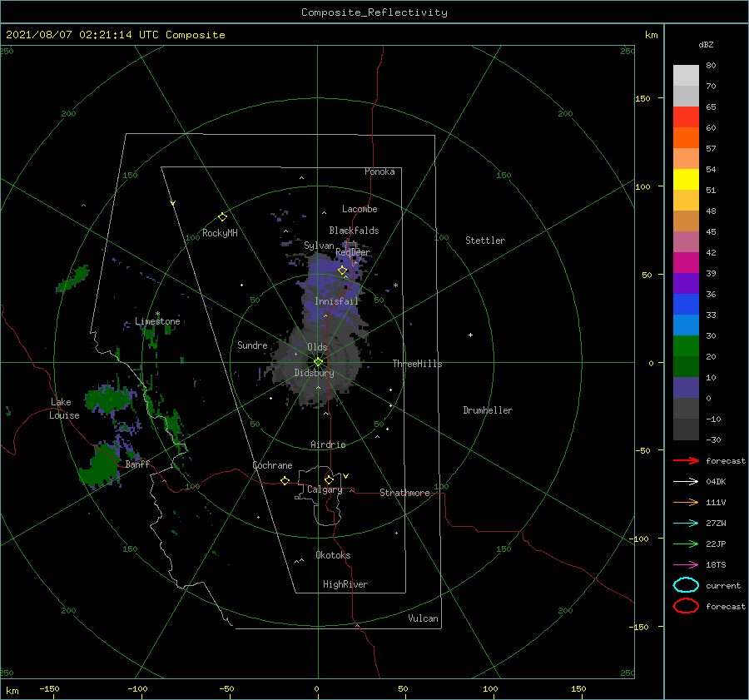This screenshot has width=749, height=700.
Task: Click the red forecast arrow legend icon
Action: [x=686, y=460]
